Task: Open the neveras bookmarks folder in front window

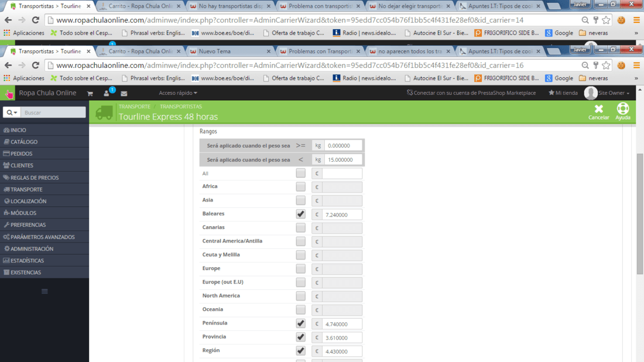Action: pos(594,78)
